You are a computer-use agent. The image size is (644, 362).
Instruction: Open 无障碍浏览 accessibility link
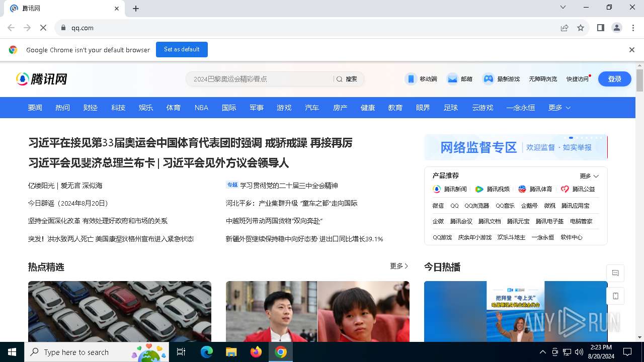(x=543, y=79)
